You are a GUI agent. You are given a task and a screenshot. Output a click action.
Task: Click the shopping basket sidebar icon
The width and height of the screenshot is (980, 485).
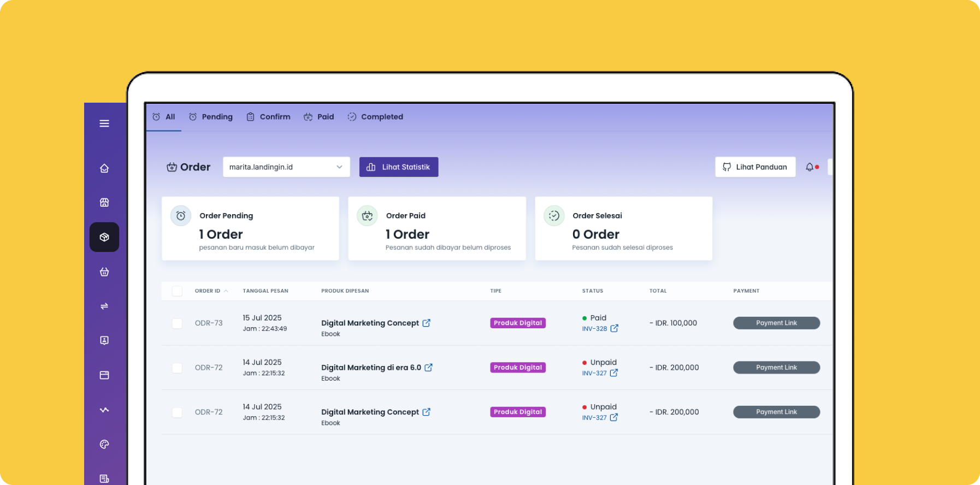click(x=104, y=272)
